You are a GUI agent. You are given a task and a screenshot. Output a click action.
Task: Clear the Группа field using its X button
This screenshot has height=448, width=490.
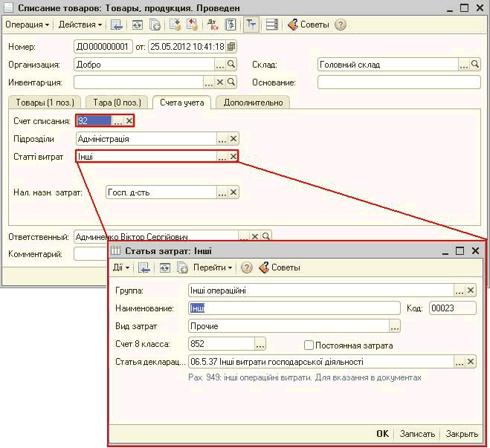471,290
